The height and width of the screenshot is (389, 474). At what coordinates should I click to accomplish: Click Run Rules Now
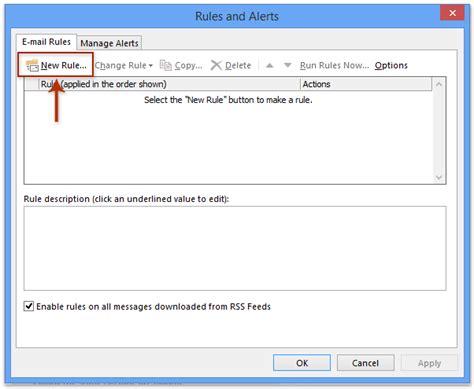[334, 65]
